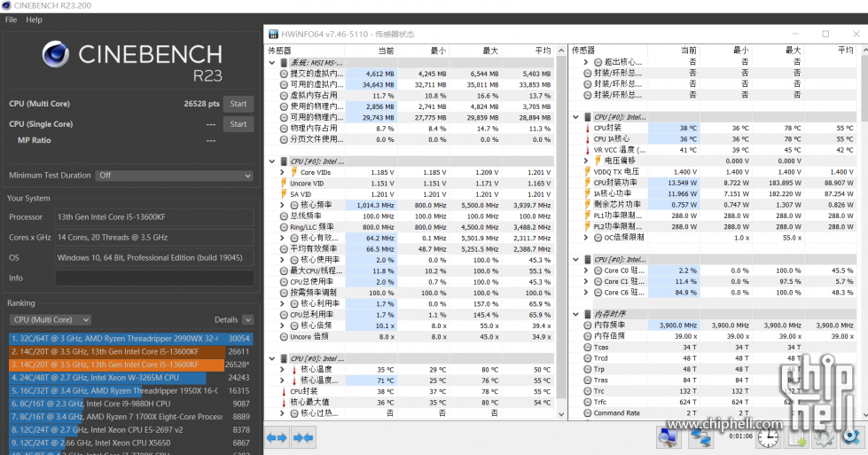Click the clock icon beside Ring/LLC 频率
This screenshot has height=455, width=868.
(284, 227)
